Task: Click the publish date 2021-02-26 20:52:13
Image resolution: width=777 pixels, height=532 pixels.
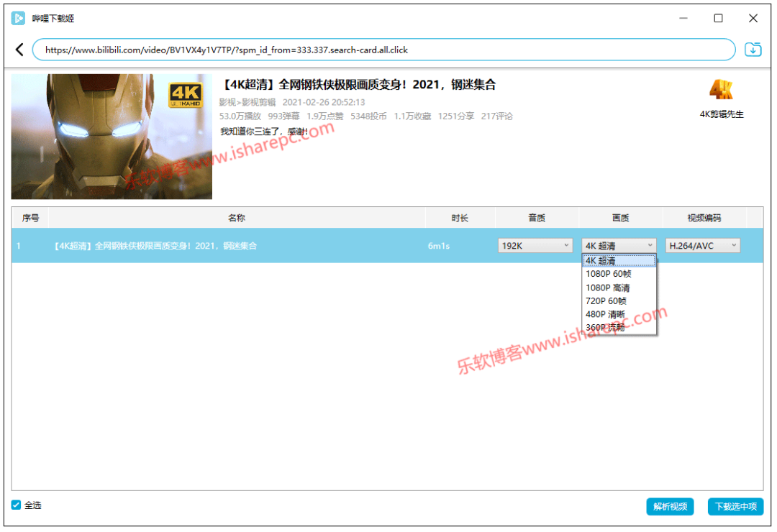Action: [324, 102]
